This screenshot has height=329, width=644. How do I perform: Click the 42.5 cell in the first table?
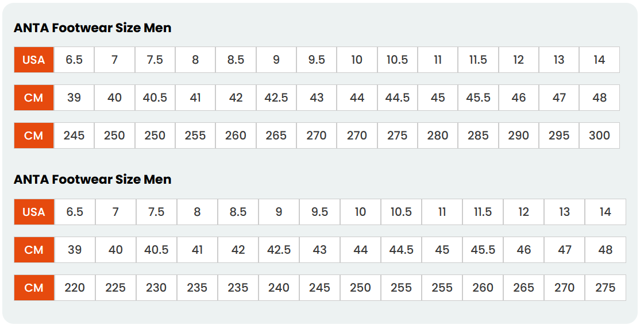(x=276, y=98)
